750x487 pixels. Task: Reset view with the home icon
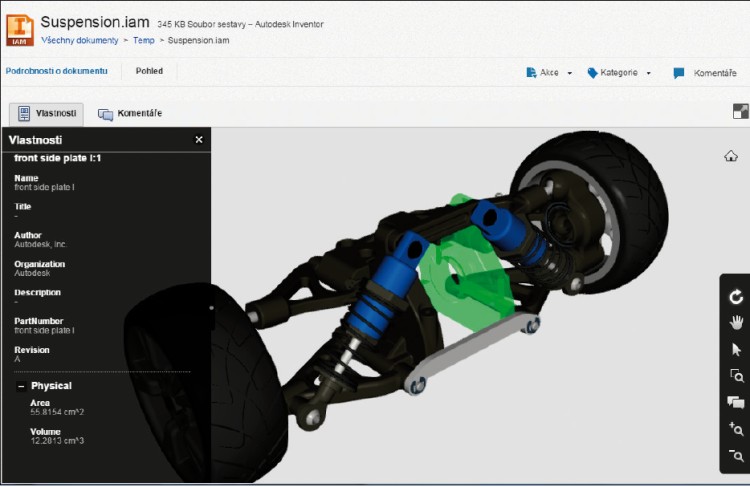731,156
